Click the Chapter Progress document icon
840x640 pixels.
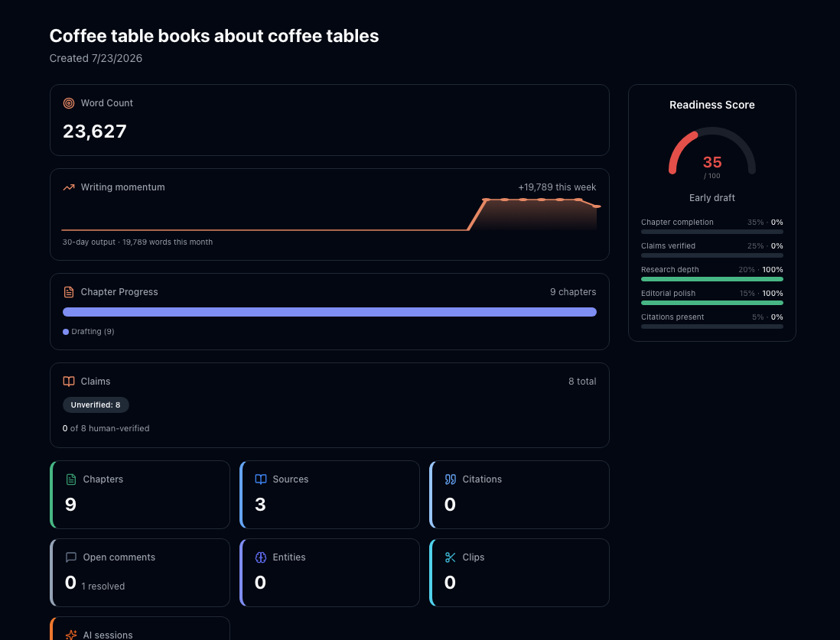69,292
